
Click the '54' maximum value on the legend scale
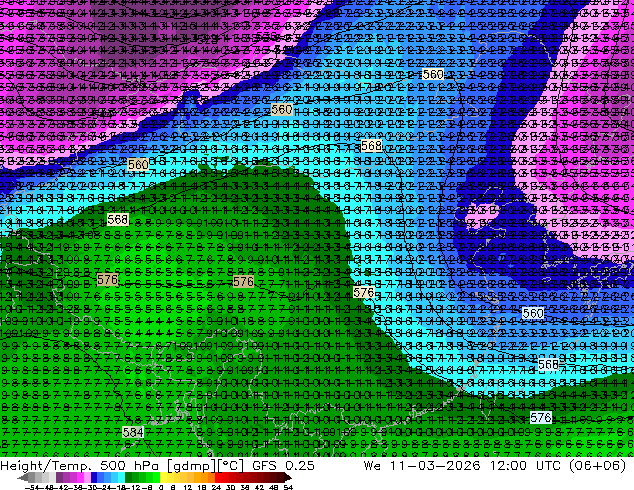coord(288,487)
